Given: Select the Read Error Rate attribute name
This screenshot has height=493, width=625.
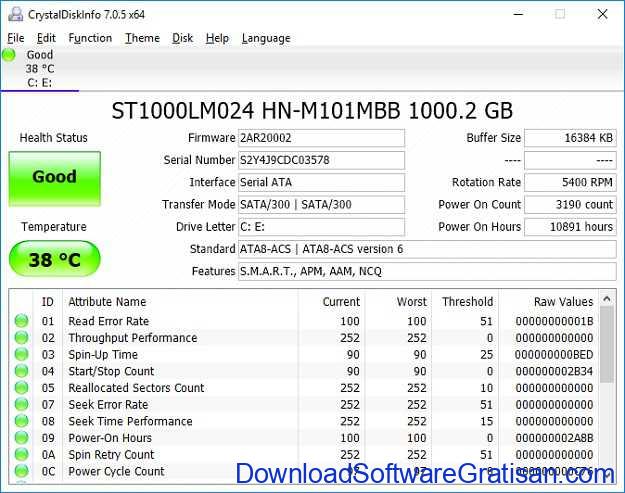Looking at the screenshot, I should click(108, 321).
